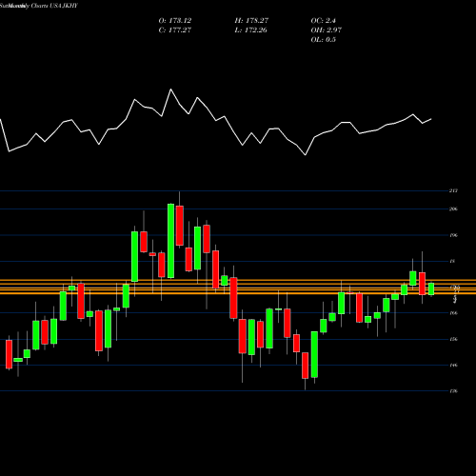
Task: Click the 'OC: 2.4' readout
Action: pyautogui.click(x=323, y=21)
